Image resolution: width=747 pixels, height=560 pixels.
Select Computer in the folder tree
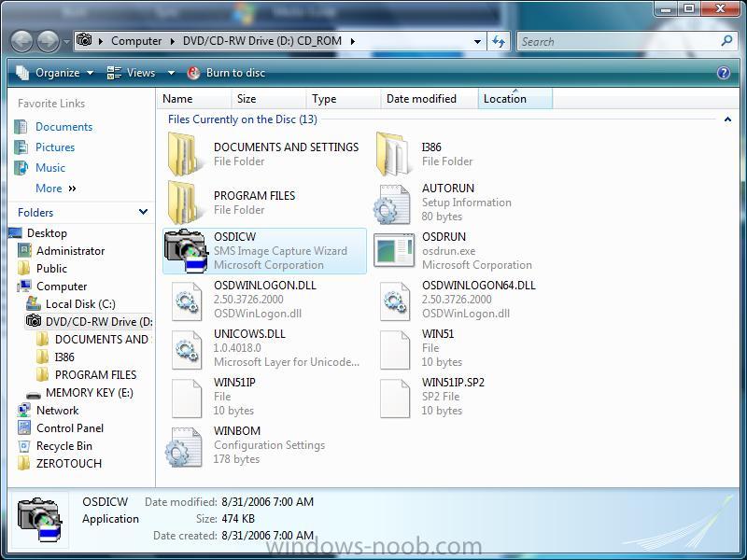[x=62, y=287]
